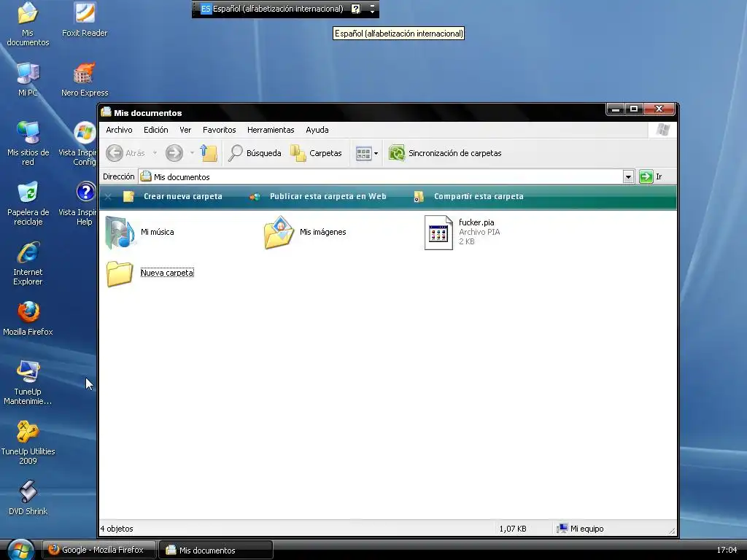Screen dimensions: 747x560
Task: Expand the Atrás history dropdown arrow
Action: pos(155,153)
